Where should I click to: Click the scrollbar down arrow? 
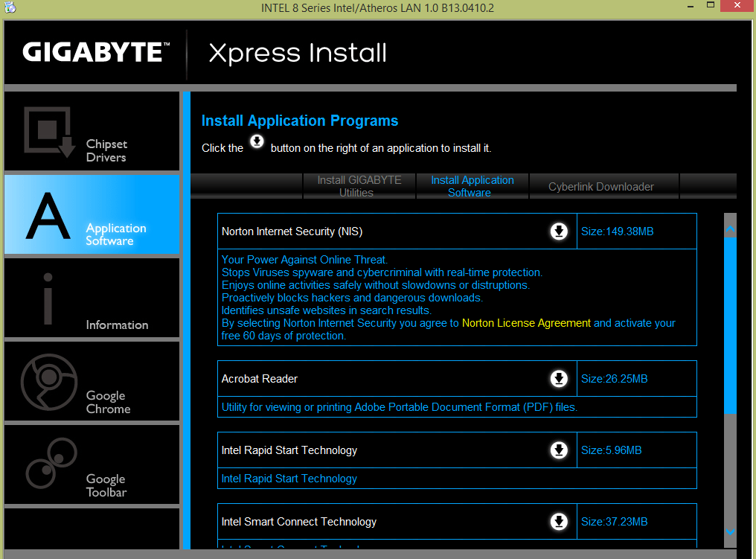pos(730,531)
